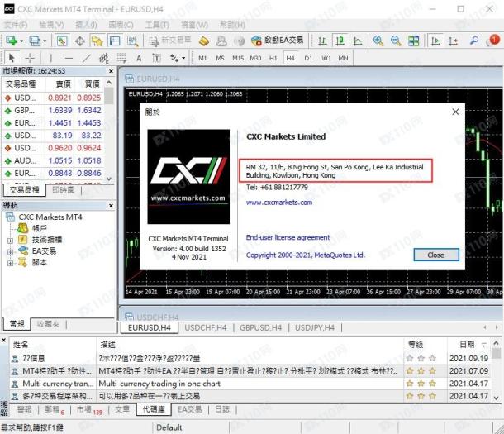Switch to M15 timeframe
This screenshot has height=434, width=504.
click(x=238, y=58)
